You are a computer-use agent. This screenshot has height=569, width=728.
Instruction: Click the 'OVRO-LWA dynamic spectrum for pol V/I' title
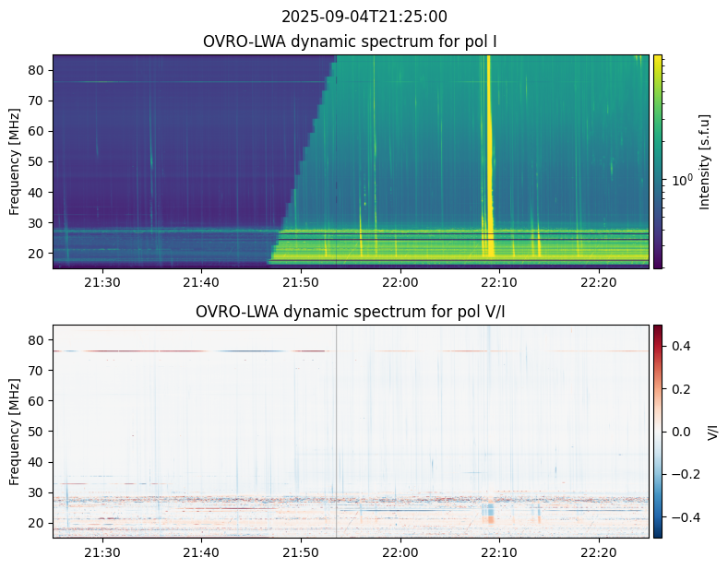coord(351,312)
